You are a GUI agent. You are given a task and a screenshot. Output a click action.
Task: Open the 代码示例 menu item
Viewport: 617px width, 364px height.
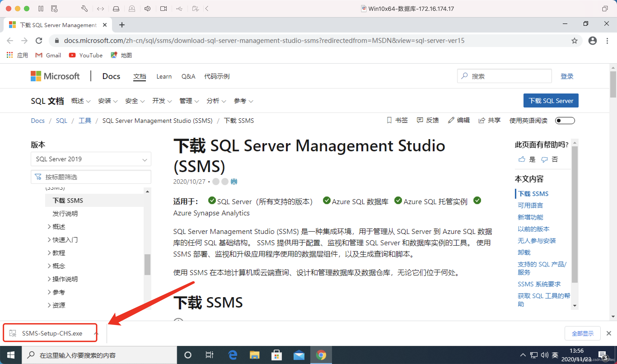[217, 76]
